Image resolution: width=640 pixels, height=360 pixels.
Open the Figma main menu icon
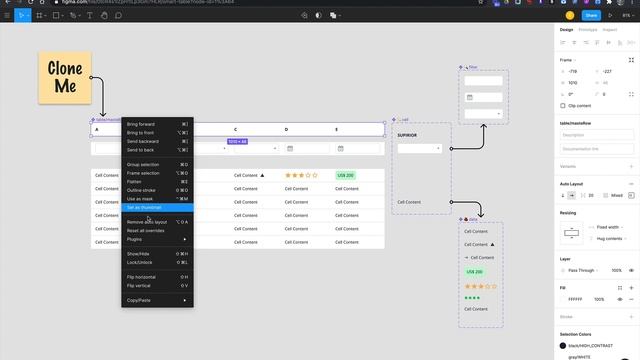pos(7,16)
